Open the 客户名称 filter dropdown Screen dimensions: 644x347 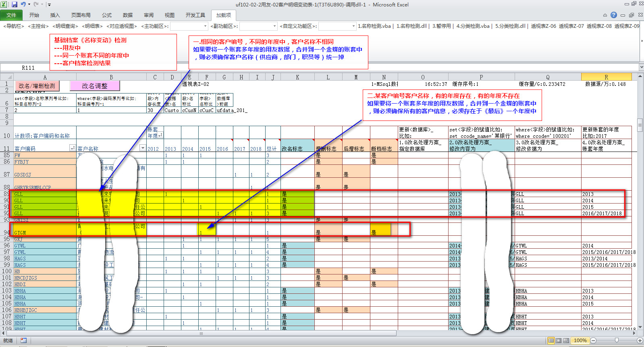(142, 148)
